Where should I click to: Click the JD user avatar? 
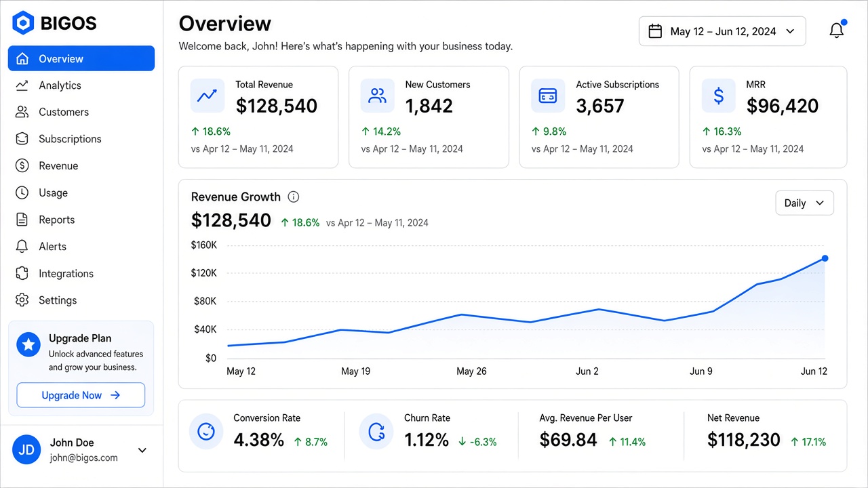[x=26, y=450]
